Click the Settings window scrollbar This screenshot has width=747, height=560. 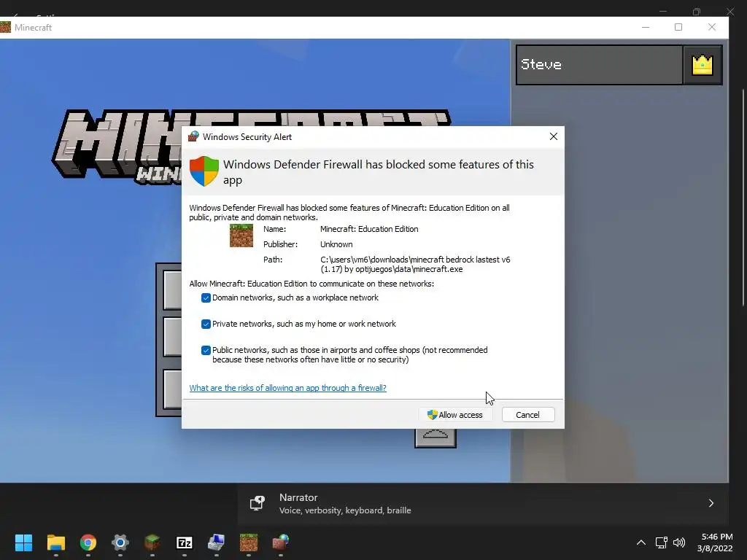pyautogui.click(x=743, y=198)
